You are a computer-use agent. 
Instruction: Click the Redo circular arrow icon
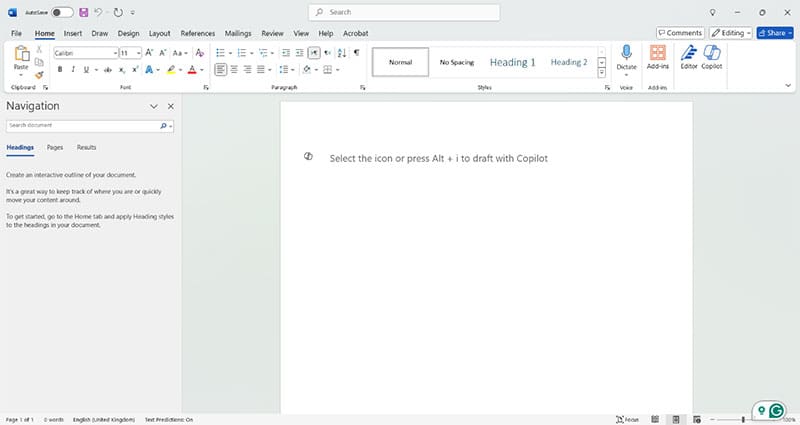tap(118, 12)
